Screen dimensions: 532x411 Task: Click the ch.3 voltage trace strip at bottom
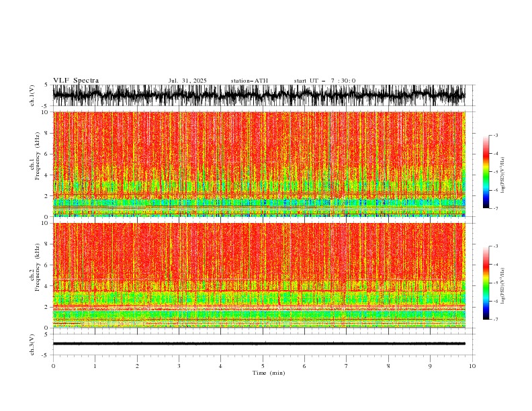point(259,344)
